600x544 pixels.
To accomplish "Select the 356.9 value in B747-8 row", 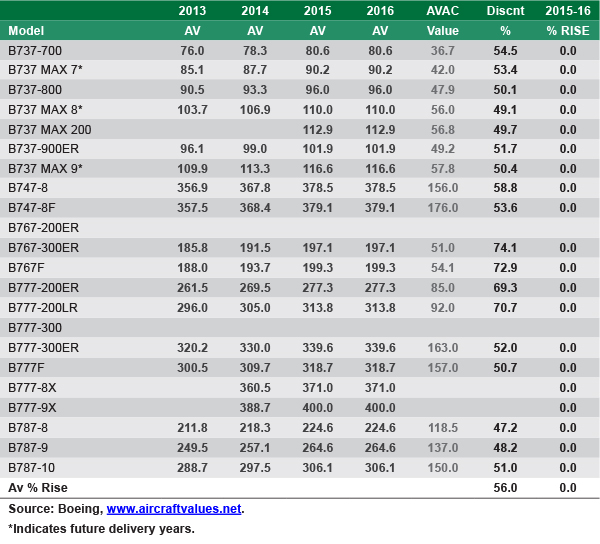I will click(x=192, y=188).
